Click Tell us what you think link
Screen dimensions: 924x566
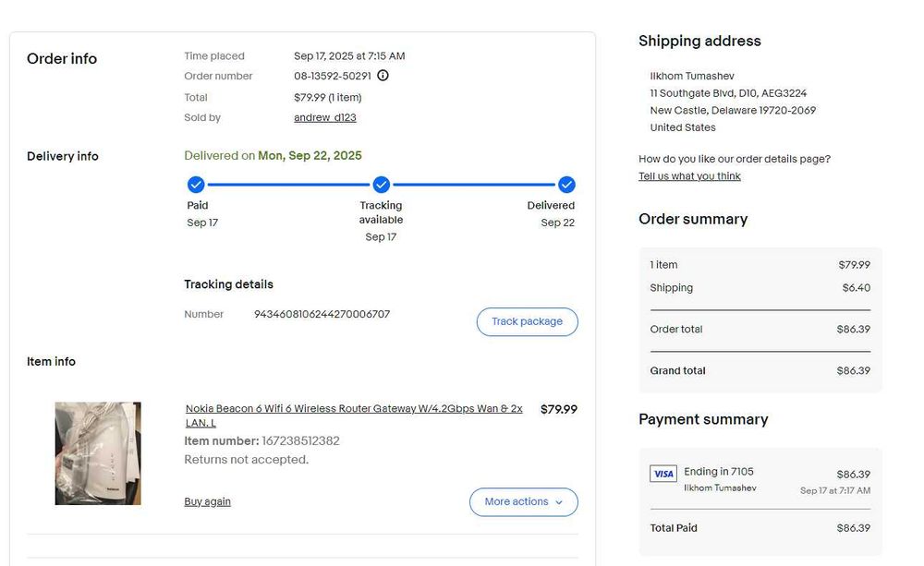[x=689, y=176]
